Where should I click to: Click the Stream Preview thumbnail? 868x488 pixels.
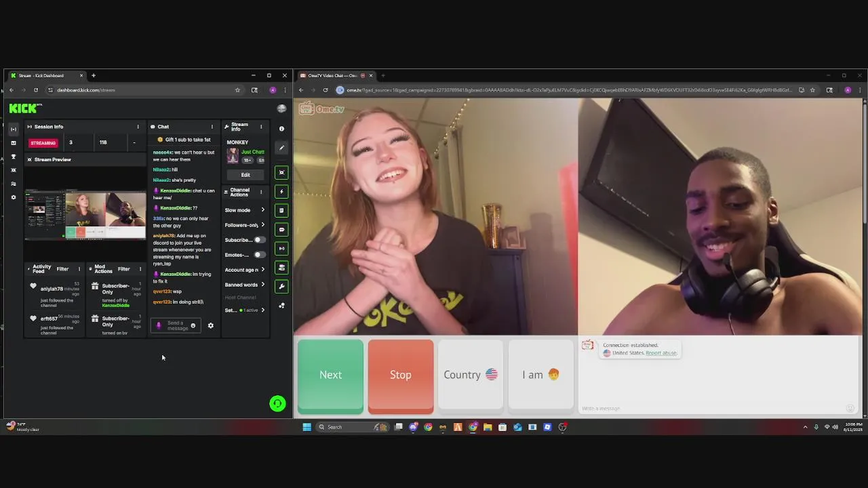(x=85, y=216)
